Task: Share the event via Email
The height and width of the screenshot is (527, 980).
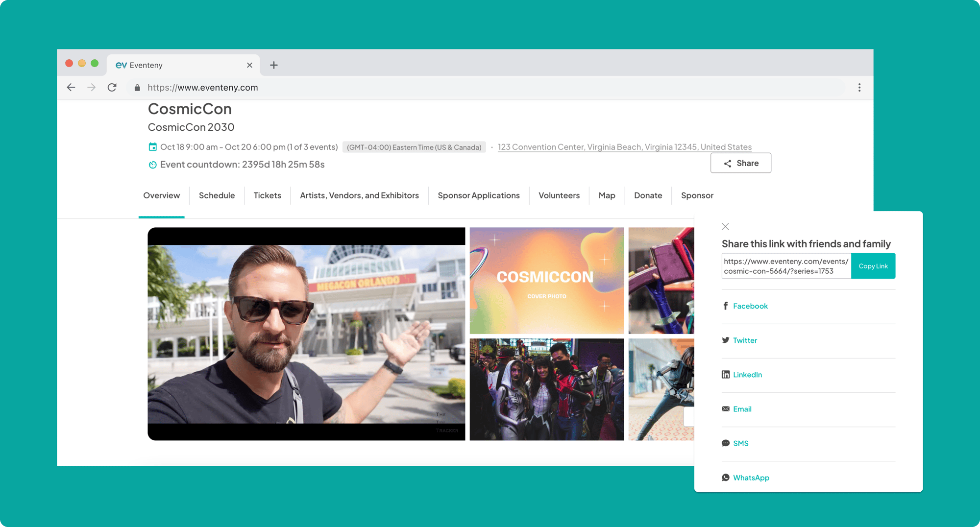Action: [x=742, y=409]
